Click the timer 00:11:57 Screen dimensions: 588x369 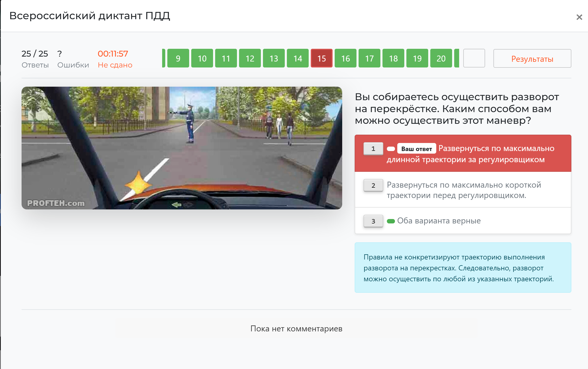113,54
